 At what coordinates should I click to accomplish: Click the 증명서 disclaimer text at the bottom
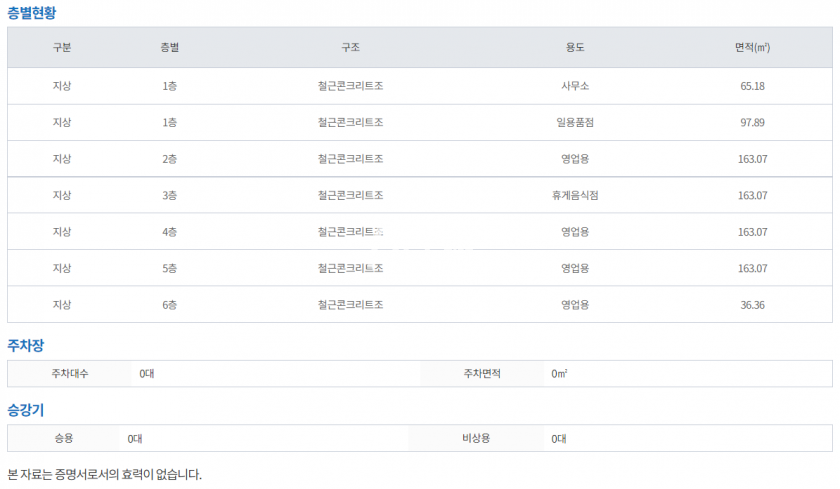point(105,474)
